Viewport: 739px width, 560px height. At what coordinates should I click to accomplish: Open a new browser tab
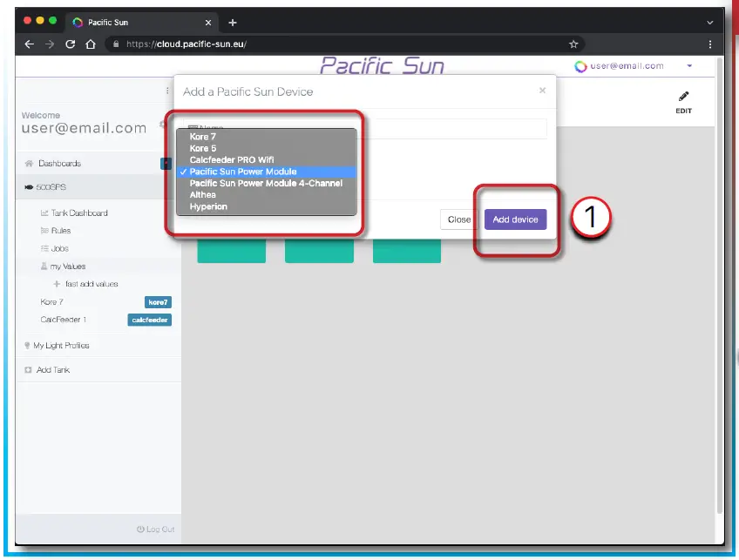coord(233,22)
